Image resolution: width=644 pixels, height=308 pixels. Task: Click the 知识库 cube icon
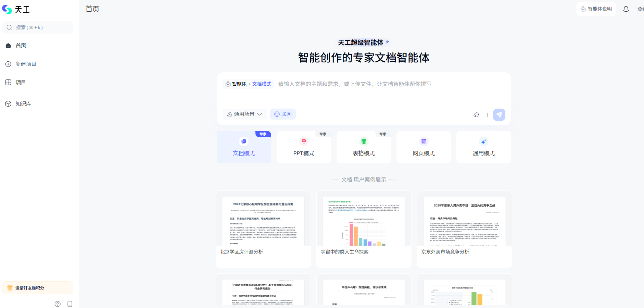(8, 104)
